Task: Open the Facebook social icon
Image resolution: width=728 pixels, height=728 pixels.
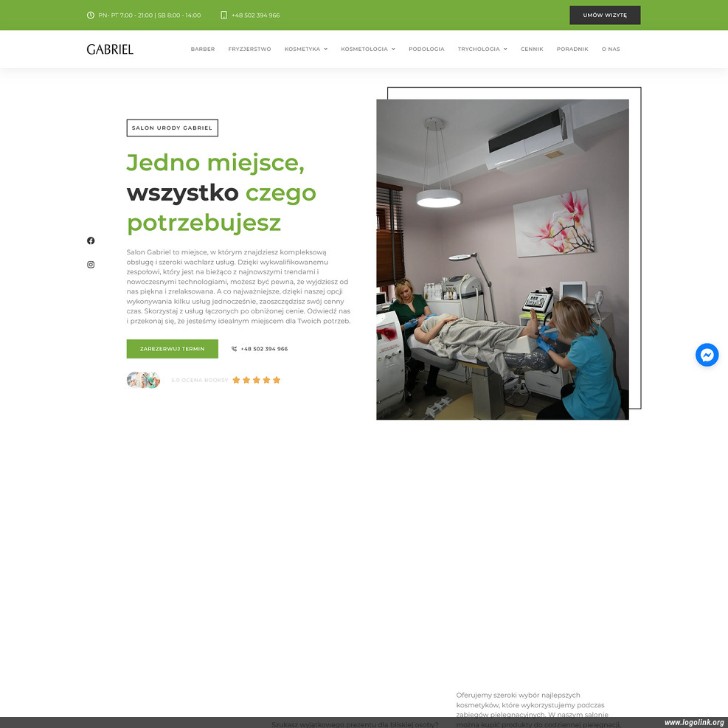Action: (91, 240)
